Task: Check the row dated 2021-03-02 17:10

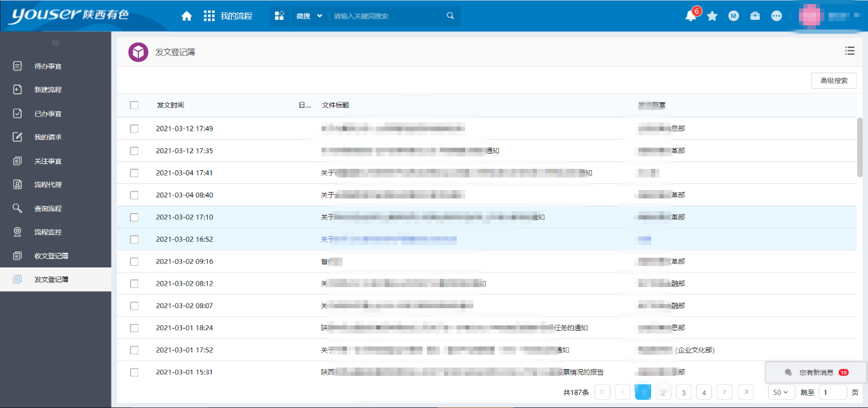Action: coord(134,217)
